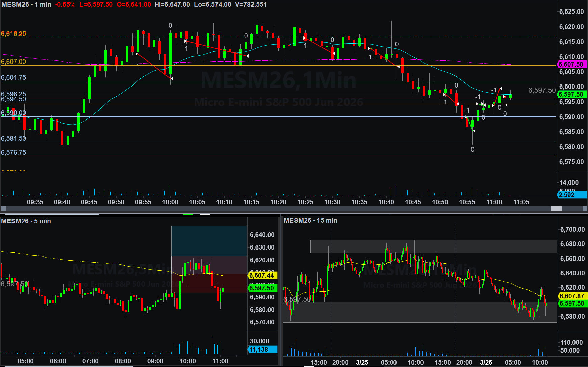
Task: Click the horizontal scrollbar thumb on main chart
Action: pos(556,209)
